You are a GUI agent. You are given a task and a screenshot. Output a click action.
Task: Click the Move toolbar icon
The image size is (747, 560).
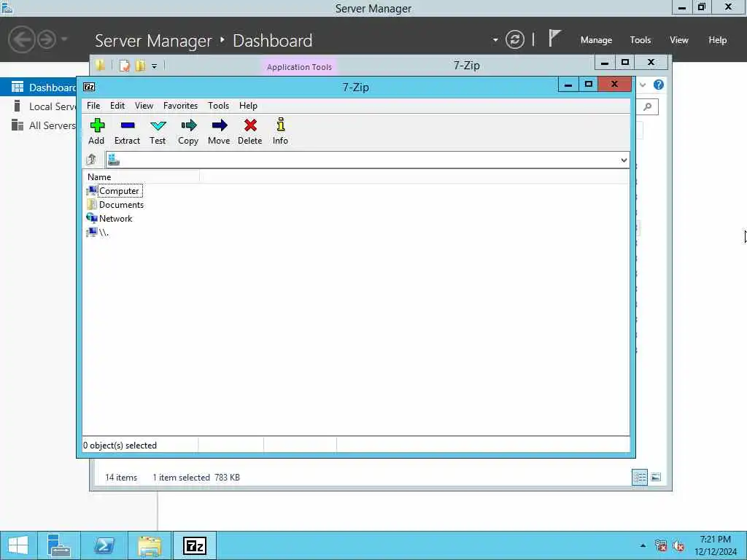coord(219,131)
